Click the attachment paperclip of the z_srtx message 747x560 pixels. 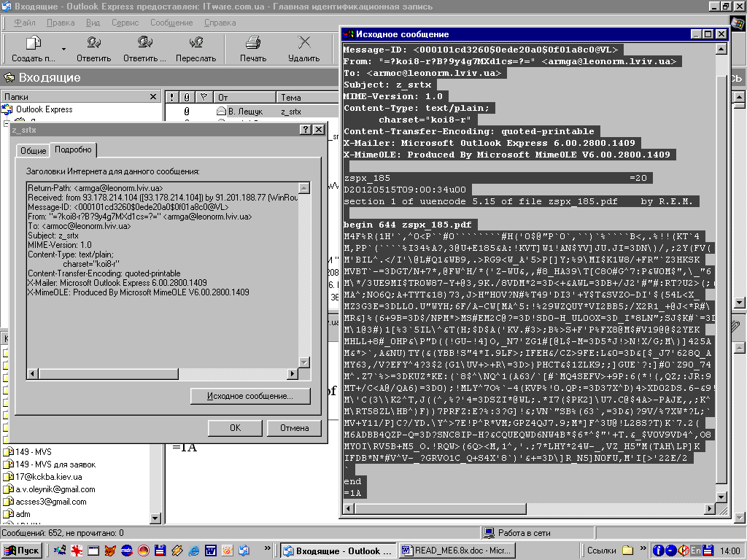pyautogui.click(x=187, y=112)
